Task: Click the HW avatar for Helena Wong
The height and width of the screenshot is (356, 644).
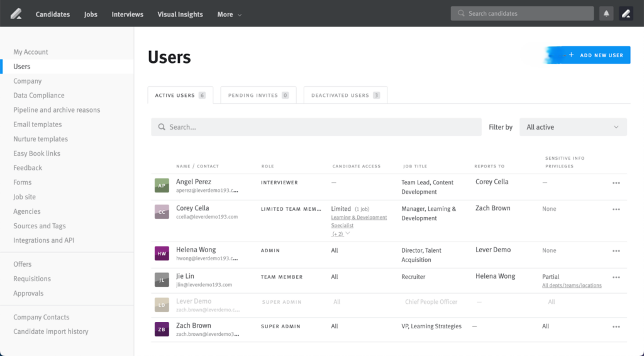Action: click(162, 253)
